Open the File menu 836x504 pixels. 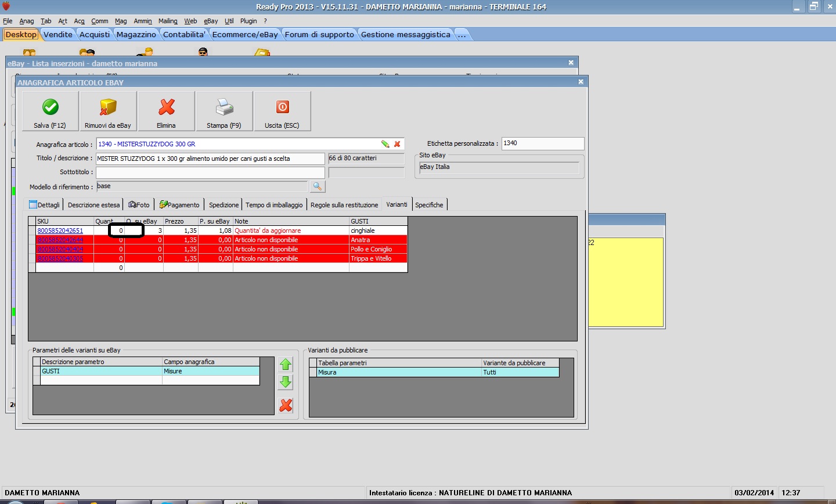(x=8, y=21)
